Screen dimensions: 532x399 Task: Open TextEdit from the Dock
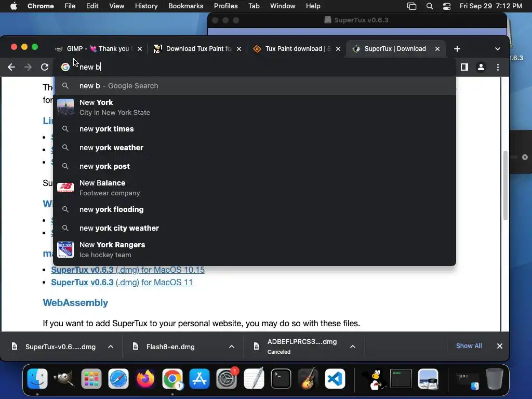[x=254, y=379]
